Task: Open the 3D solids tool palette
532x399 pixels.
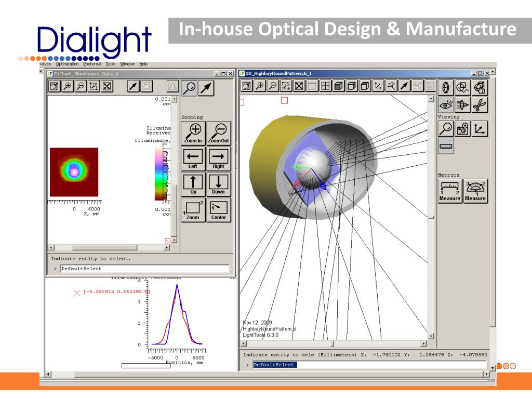Action: [480, 88]
